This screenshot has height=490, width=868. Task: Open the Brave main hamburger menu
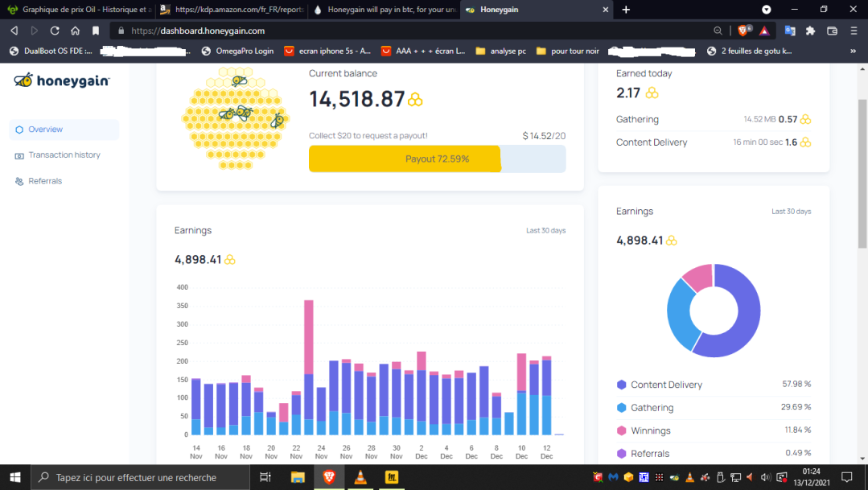[854, 31]
